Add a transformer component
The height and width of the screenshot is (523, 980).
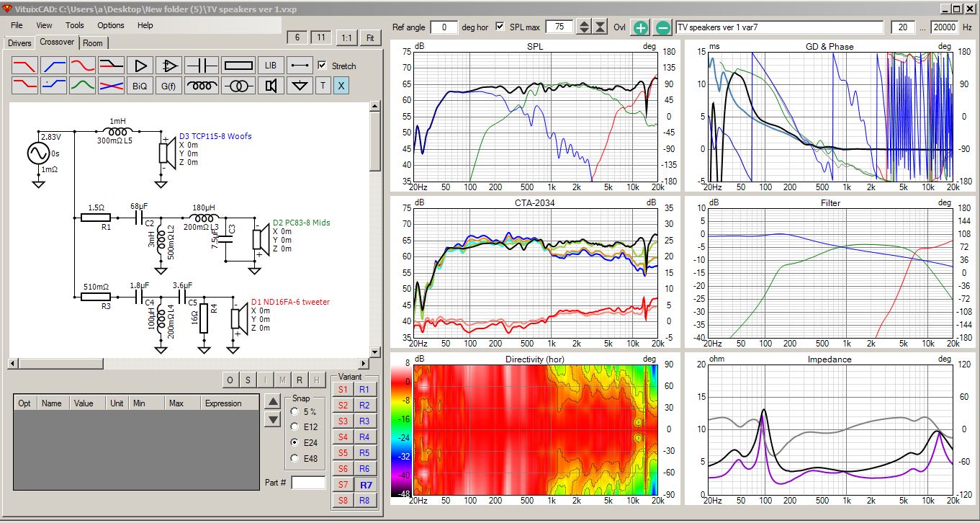coord(238,86)
